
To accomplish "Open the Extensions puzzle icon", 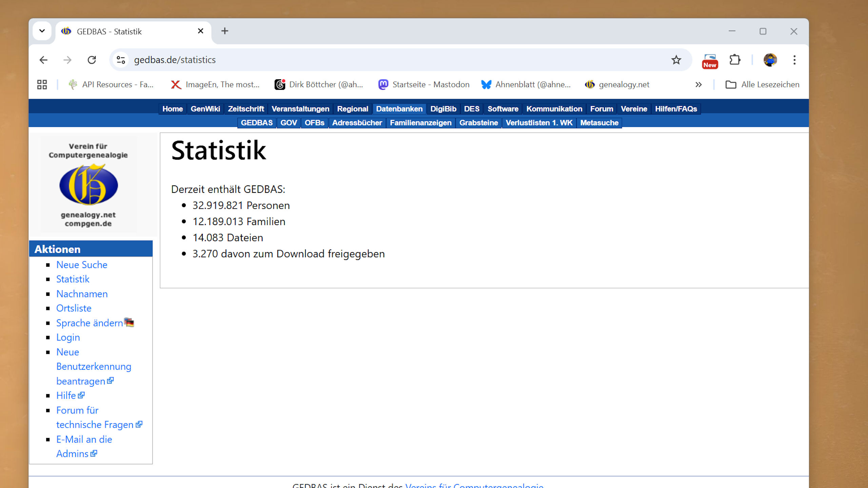I will click(735, 60).
